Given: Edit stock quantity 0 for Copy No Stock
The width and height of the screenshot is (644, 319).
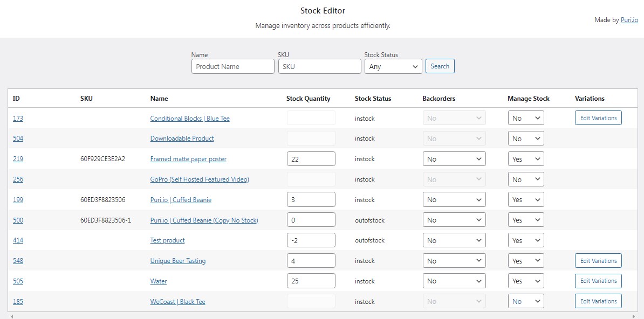Looking at the screenshot, I should click(x=311, y=220).
